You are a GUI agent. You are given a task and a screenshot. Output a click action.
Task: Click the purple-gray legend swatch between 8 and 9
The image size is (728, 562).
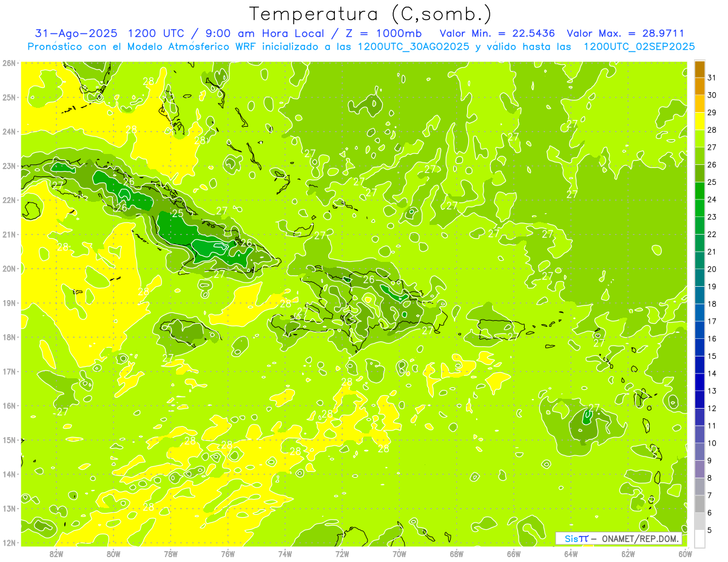[x=699, y=469]
